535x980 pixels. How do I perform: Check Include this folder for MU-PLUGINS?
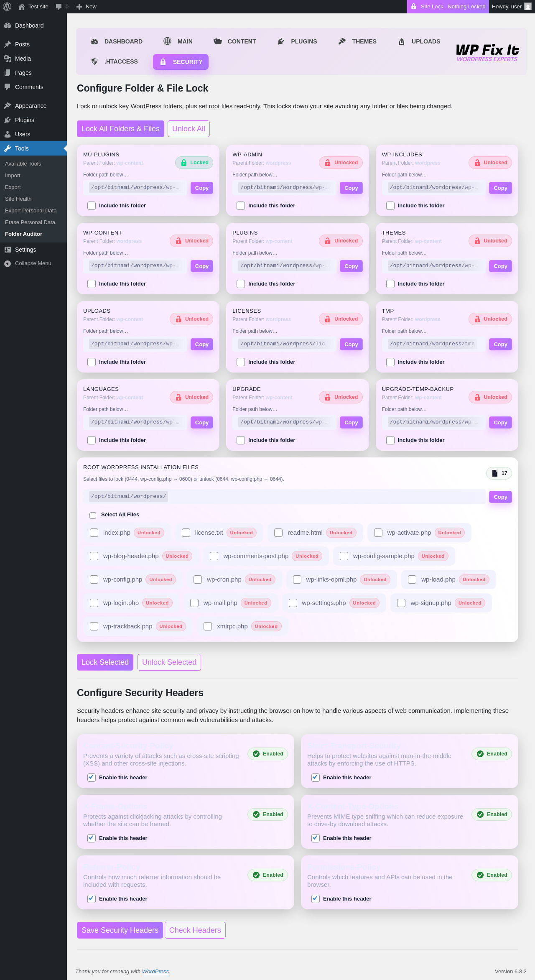92,206
